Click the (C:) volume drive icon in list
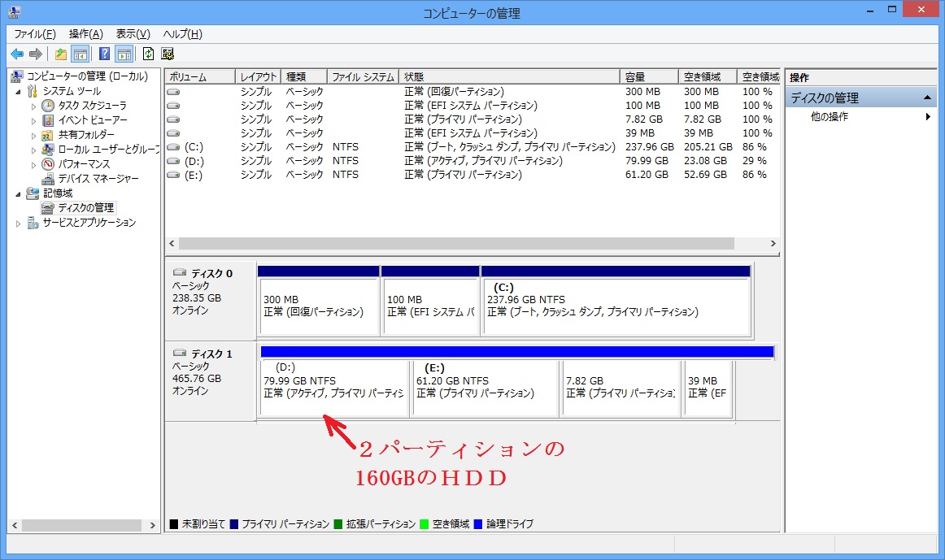 173,147
